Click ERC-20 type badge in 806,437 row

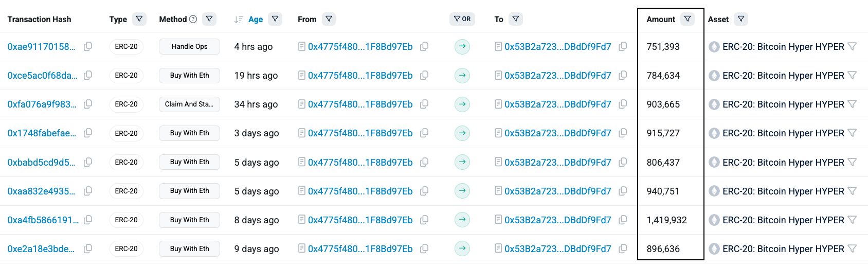coord(126,162)
